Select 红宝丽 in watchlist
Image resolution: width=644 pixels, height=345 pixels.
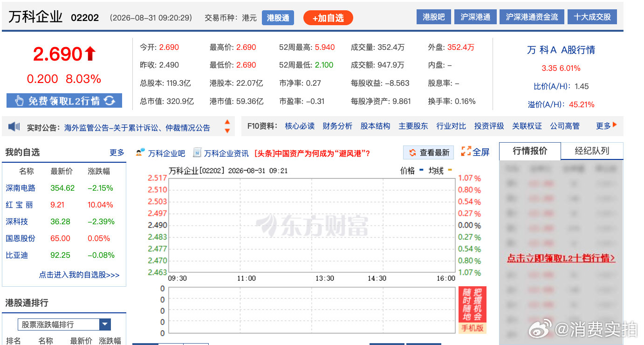click(x=19, y=205)
